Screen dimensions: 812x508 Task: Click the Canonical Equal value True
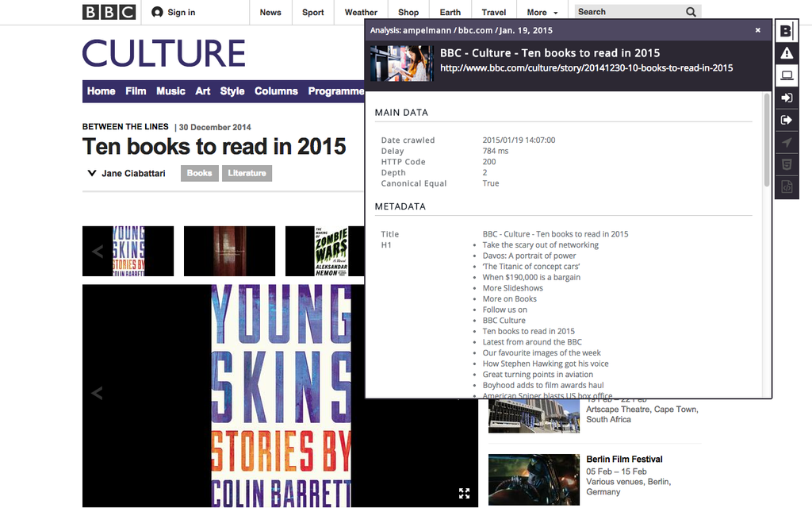pos(490,183)
